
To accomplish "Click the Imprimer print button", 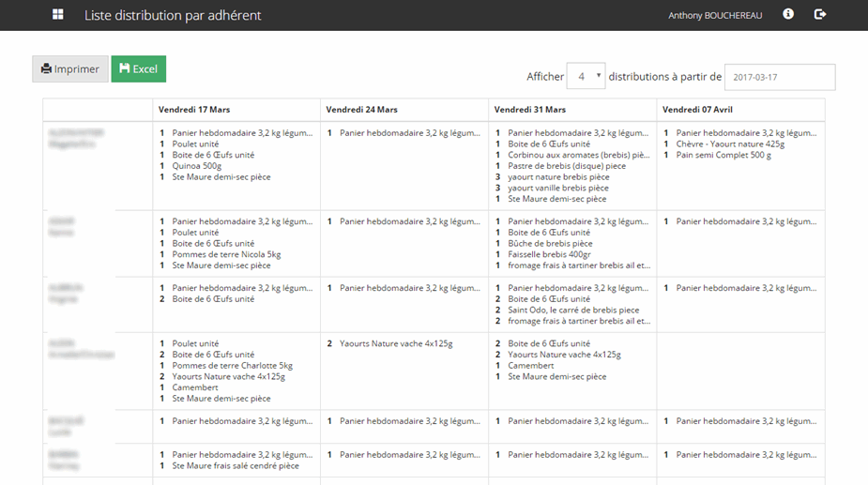I will [70, 69].
